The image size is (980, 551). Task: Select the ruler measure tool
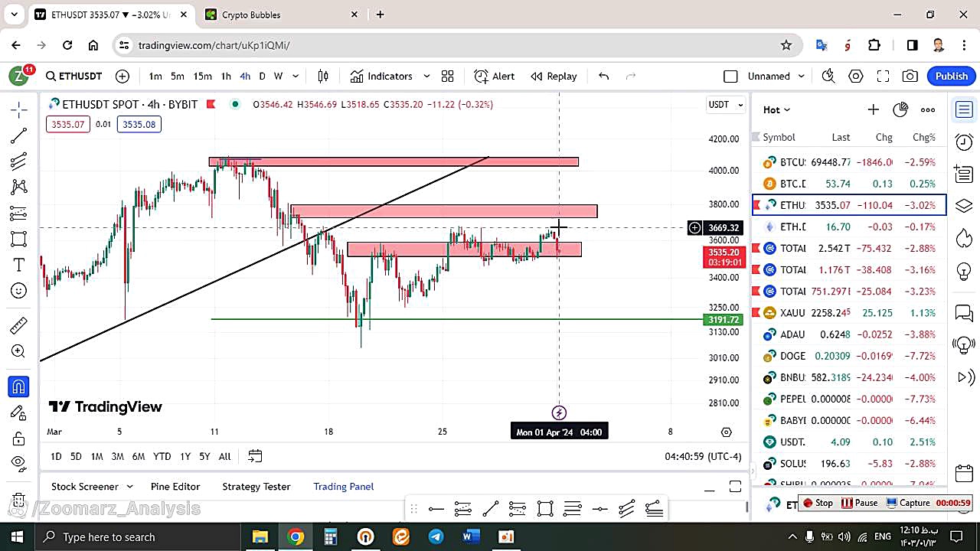(19, 326)
